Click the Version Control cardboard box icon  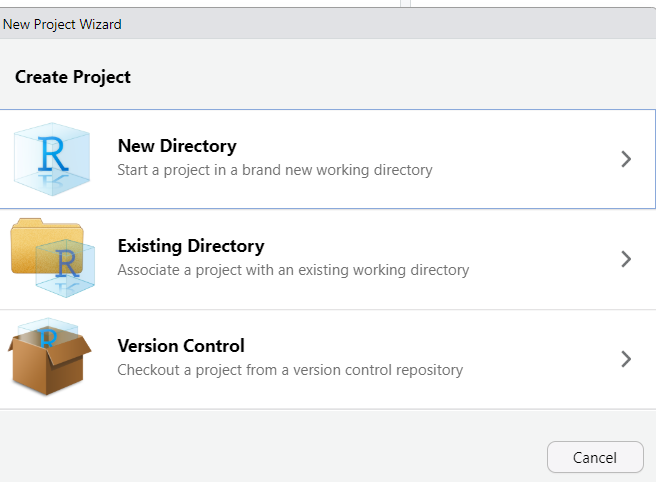coord(50,358)
